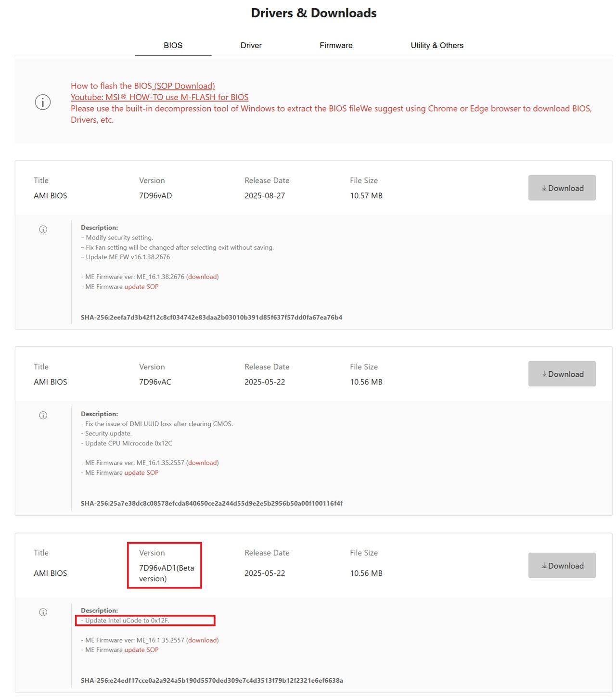The image size is (616, 699).
Task: Click the info icon in 7D96vAC description
Action: pos(43,416)
